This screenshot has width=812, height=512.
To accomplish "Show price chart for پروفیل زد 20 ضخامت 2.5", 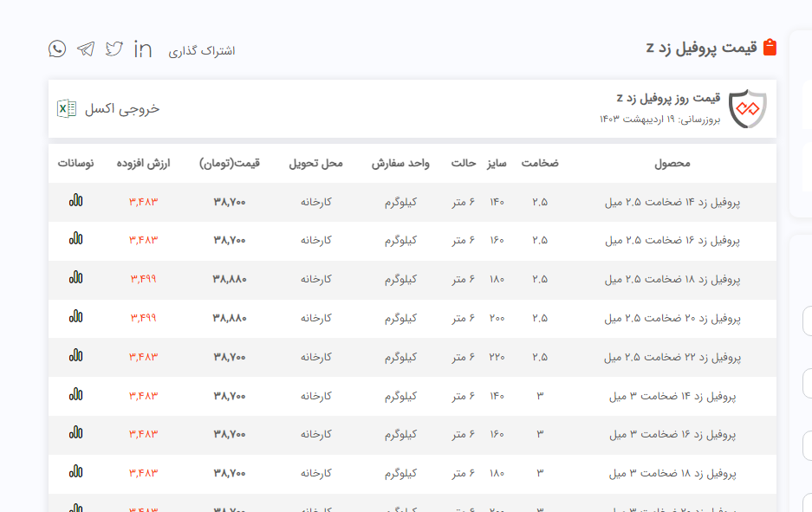I will [x=76, y=317].
